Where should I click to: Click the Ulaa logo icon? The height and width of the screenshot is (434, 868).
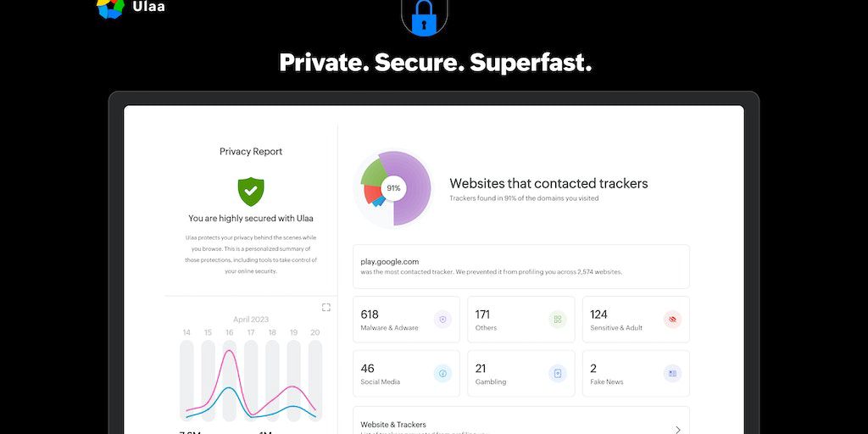click(x=110, y=8)
